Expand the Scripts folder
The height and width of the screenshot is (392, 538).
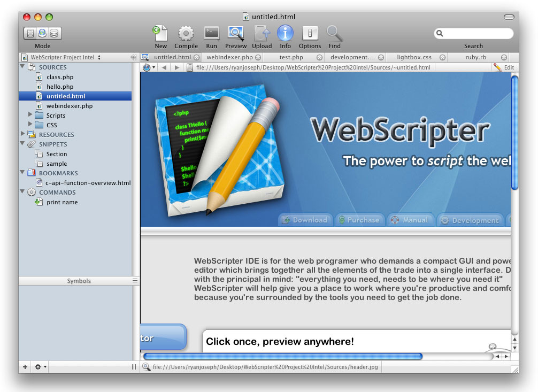tap(30, 114)
